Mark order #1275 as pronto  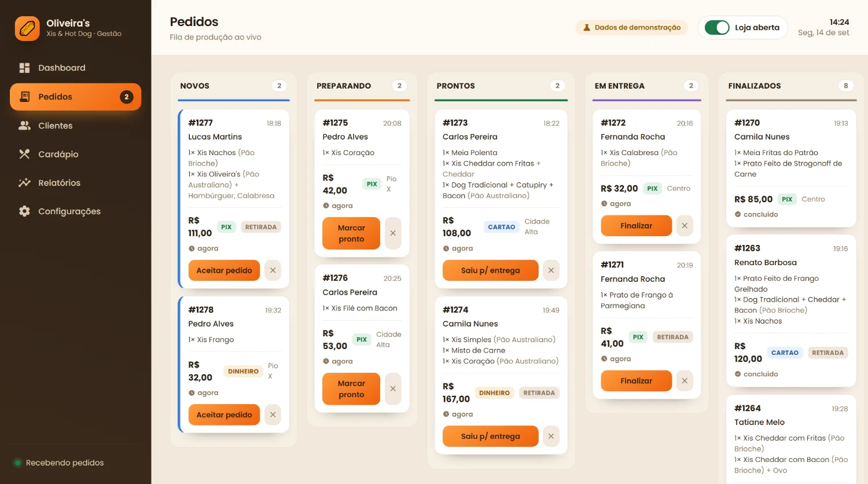[x=351, y=233]
